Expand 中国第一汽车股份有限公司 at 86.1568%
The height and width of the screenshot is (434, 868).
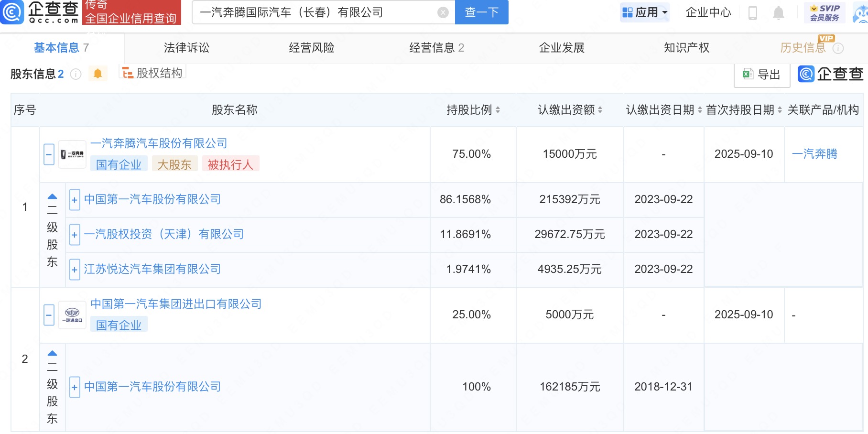(75, 200)
